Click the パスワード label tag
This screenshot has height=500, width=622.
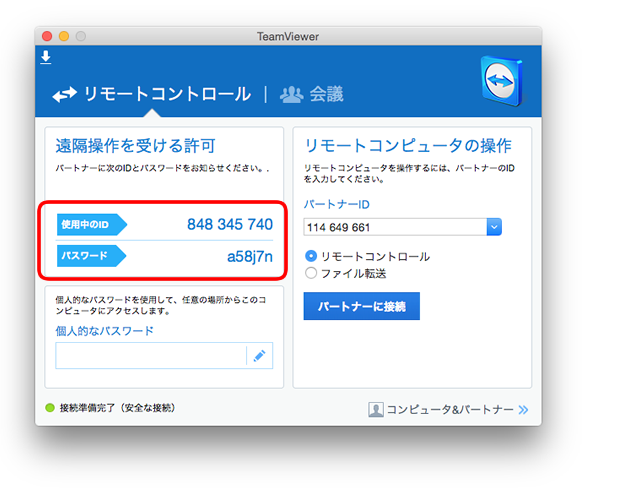coord(92,256)
